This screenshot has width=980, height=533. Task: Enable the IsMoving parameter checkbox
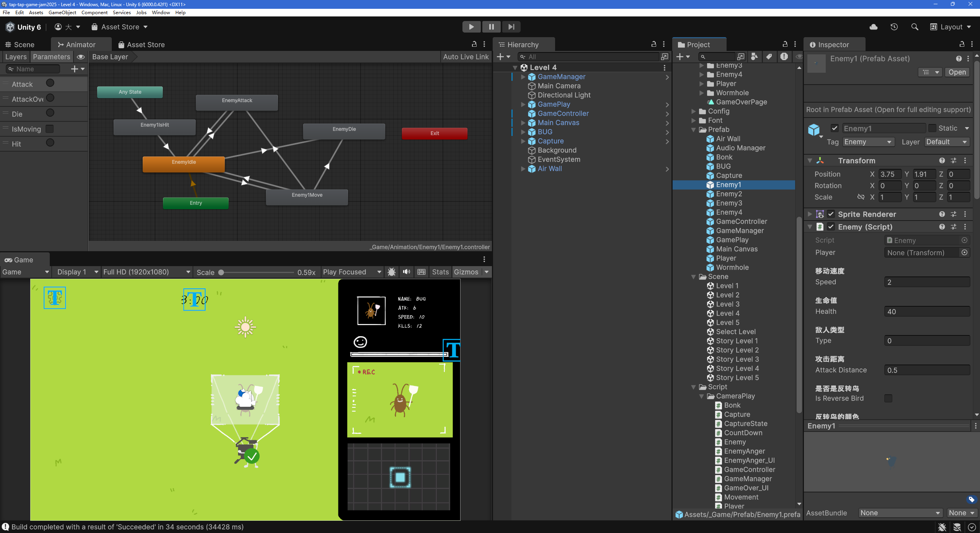(50, 129)
